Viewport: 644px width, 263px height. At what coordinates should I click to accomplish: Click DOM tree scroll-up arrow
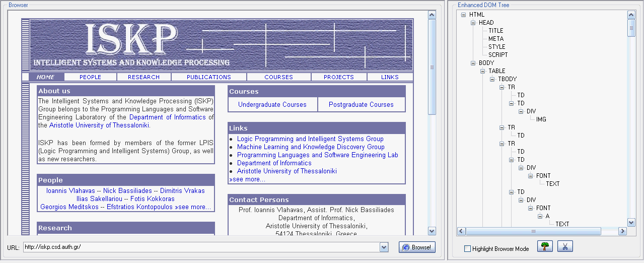point(631,15)
